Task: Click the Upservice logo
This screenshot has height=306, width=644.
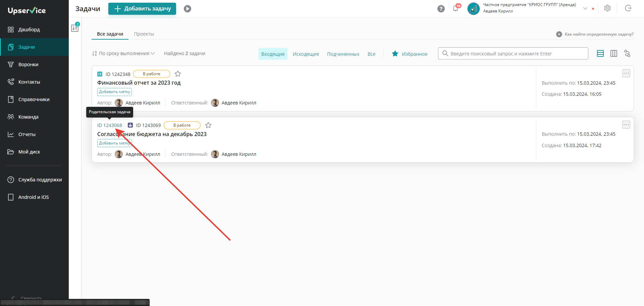Action: [27, 10]
